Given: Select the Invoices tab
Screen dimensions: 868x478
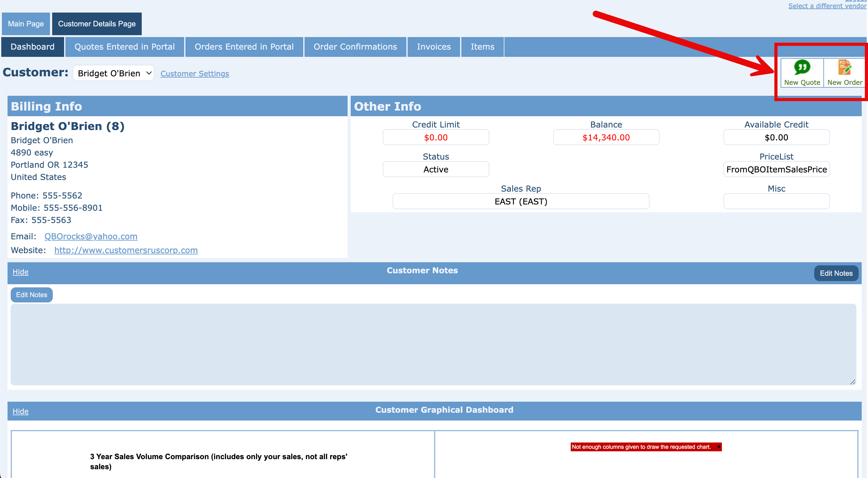Looking at the screenshot, I should [433, 47].
